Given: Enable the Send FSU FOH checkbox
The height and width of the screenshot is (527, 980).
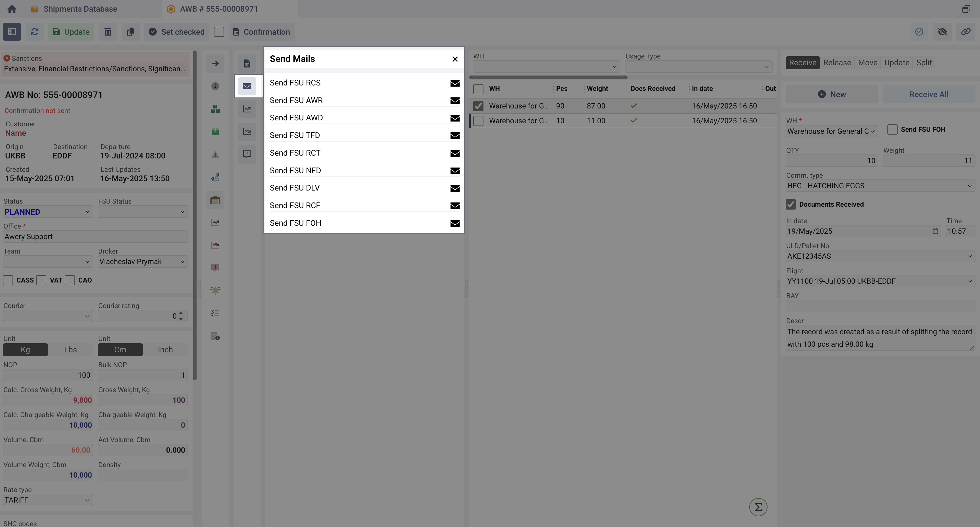Looking at the screenshot, I should 892,129.
